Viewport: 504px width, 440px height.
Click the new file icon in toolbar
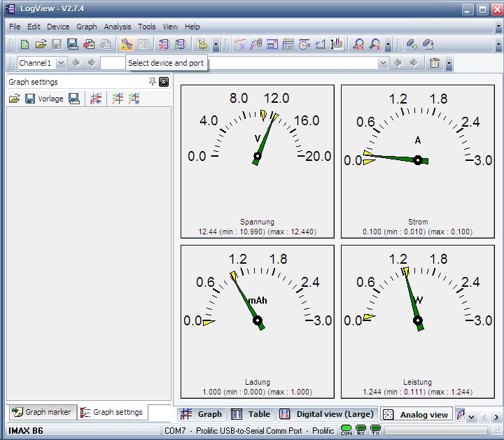click(x=25, y=45)
